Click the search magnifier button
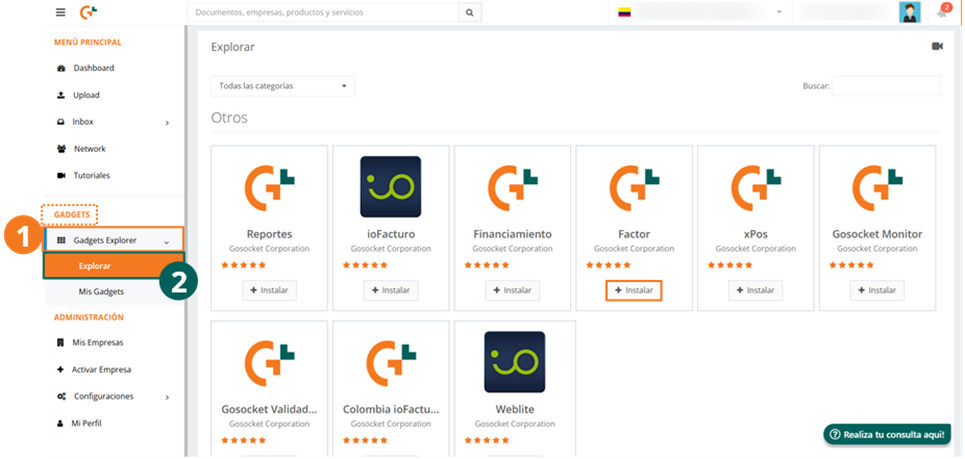965x459 pixels. [x=470, y=12]
